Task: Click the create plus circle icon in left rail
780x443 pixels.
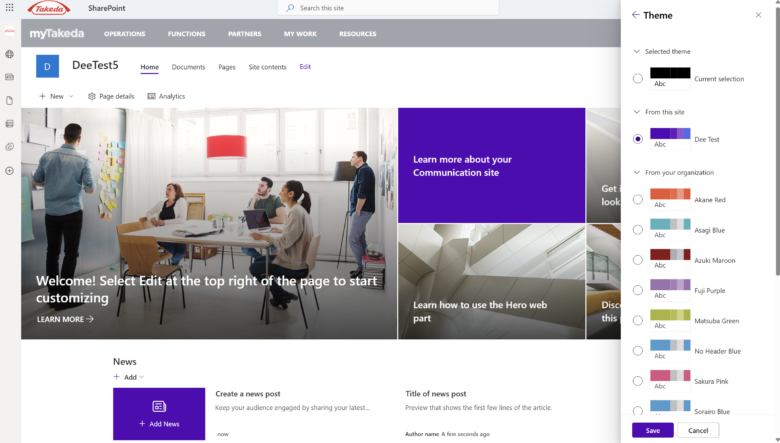Action: pos(9,171)
